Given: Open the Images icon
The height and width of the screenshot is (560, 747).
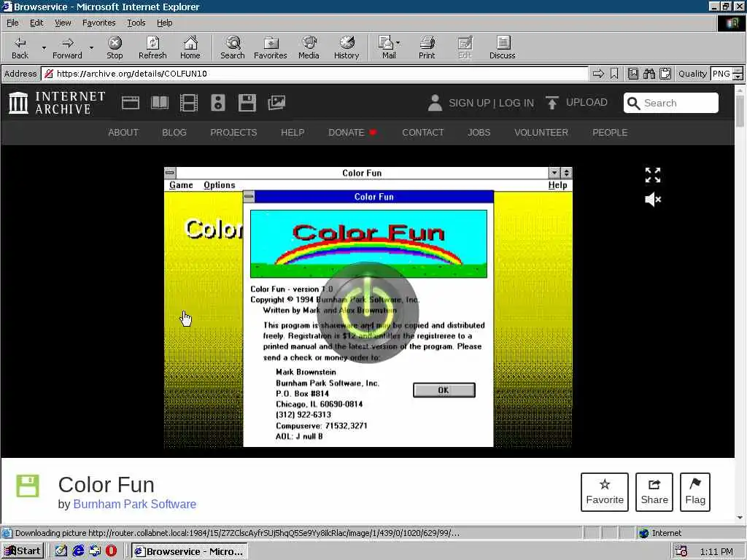Looking at the screenshot, I should [x=276, y=103].
